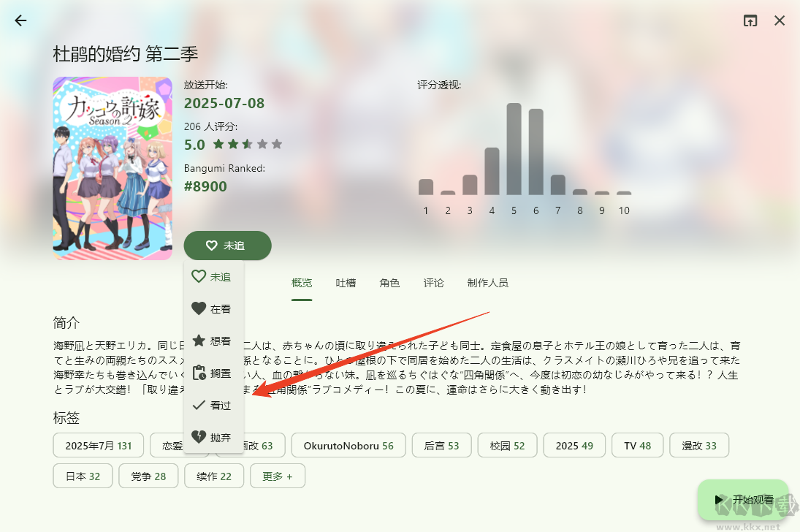
Task: Click the green 未追 collection dropdown button
Action: (x=227, y=246)
